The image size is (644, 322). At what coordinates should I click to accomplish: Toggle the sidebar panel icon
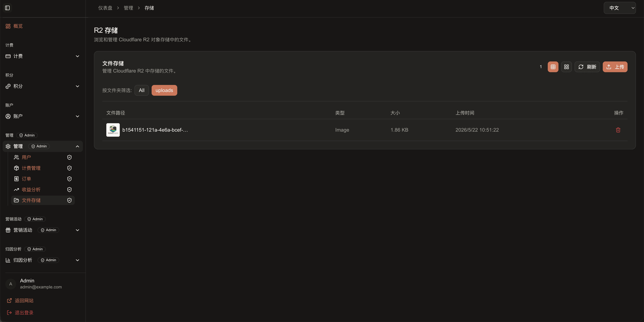[x=8, y=8]
